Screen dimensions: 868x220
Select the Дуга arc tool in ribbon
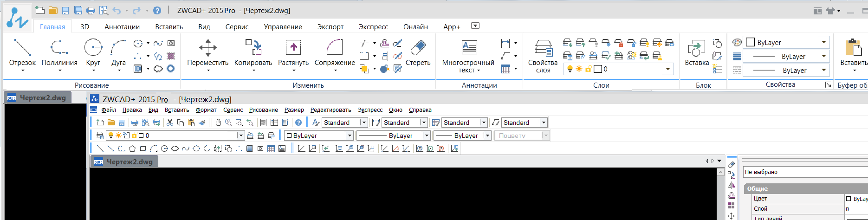point(118,53)
